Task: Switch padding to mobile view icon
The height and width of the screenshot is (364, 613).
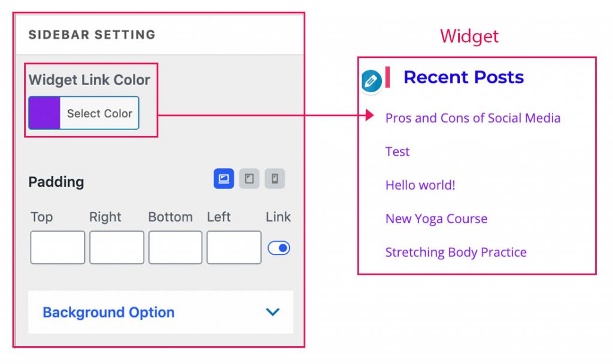Action: click(275, 178)
